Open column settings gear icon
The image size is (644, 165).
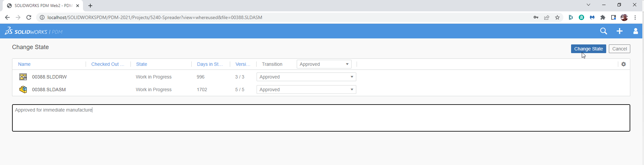click(x=624, y=64)
